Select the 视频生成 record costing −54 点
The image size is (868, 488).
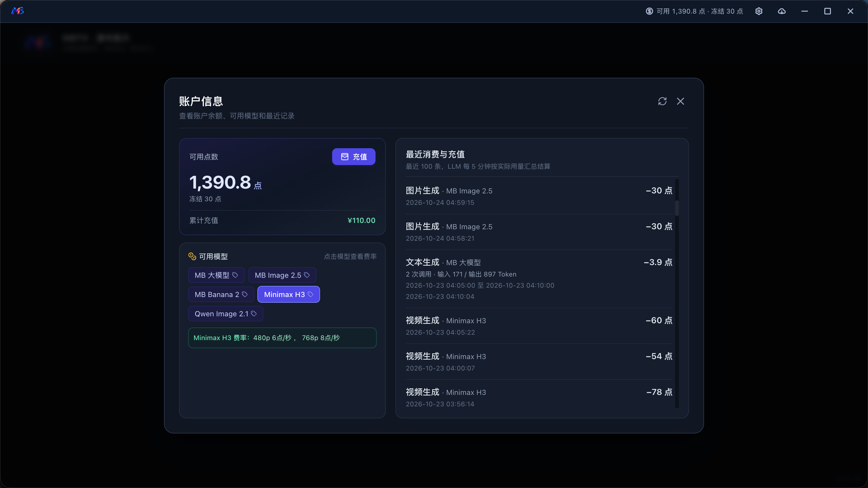[539, 362]
